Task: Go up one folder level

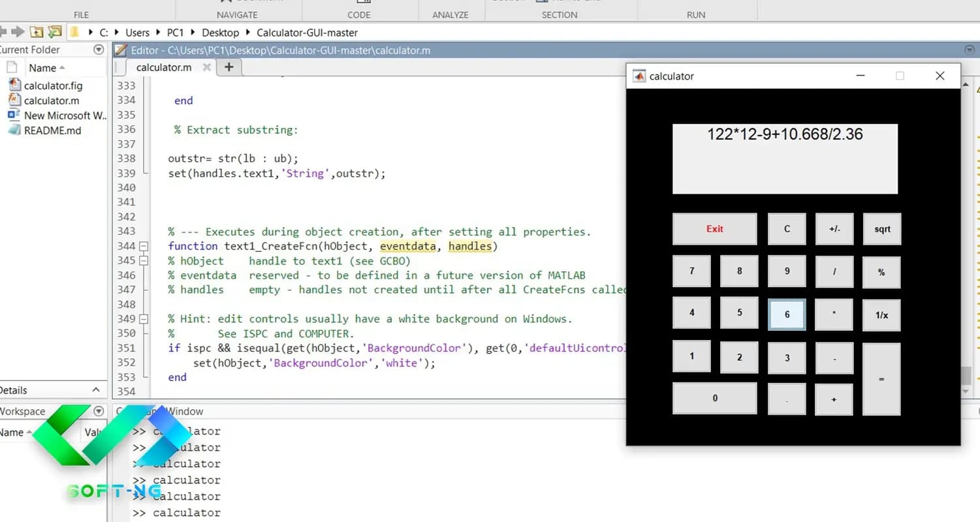Action: coord(37,32)
